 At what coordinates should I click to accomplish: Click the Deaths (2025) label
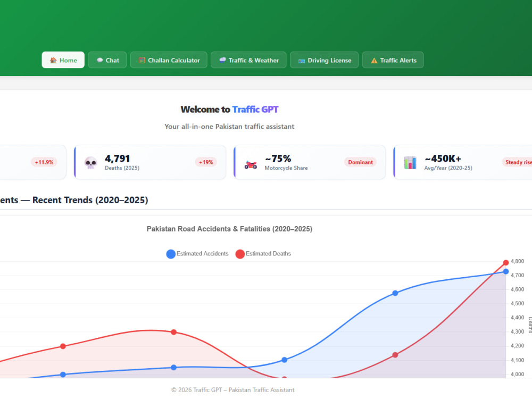[x=122, y=168]
